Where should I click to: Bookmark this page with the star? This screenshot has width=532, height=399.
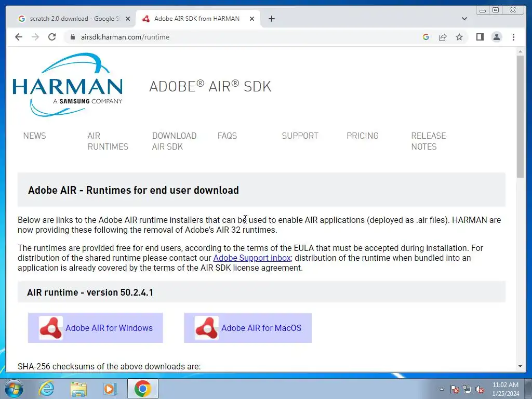click(x=459, y=37)
